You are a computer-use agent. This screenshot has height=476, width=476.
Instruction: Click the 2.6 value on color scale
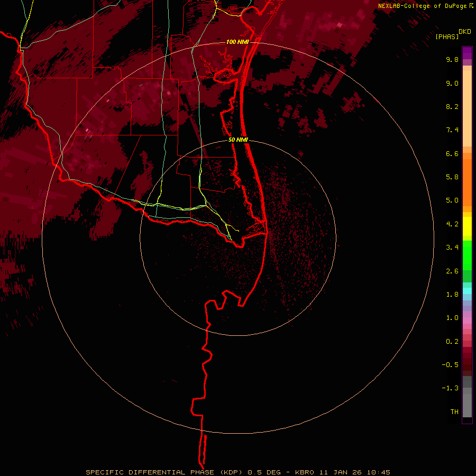(x=452, y=271)
